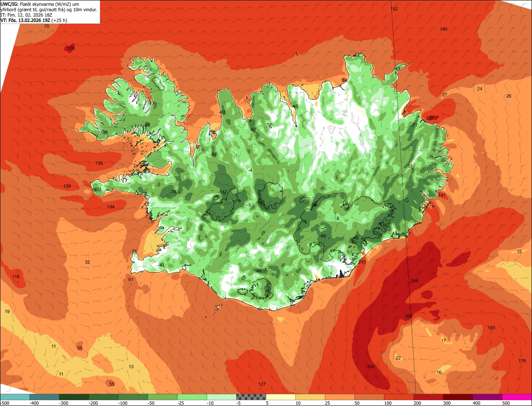532x406 pixels.
Task: Click the map value '-77' in east Iceland
Action: tap(414, 125)
